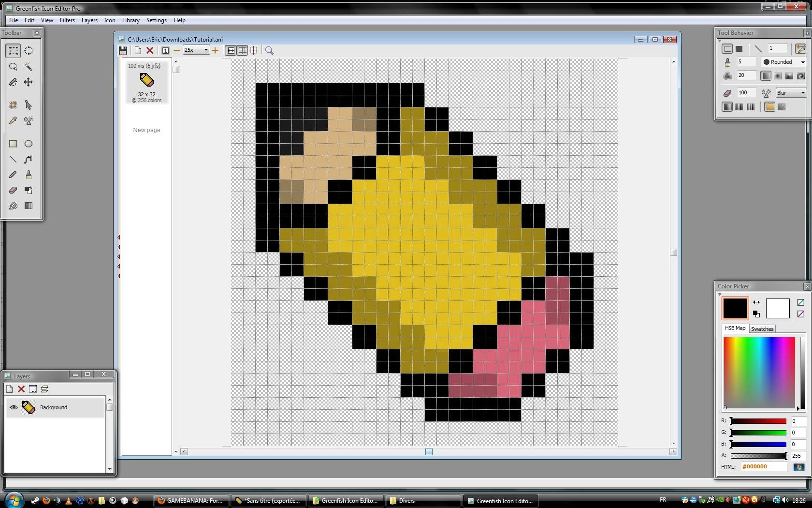Click the New page label in page list
812x508 pixels.
click(x=146, y=130)
